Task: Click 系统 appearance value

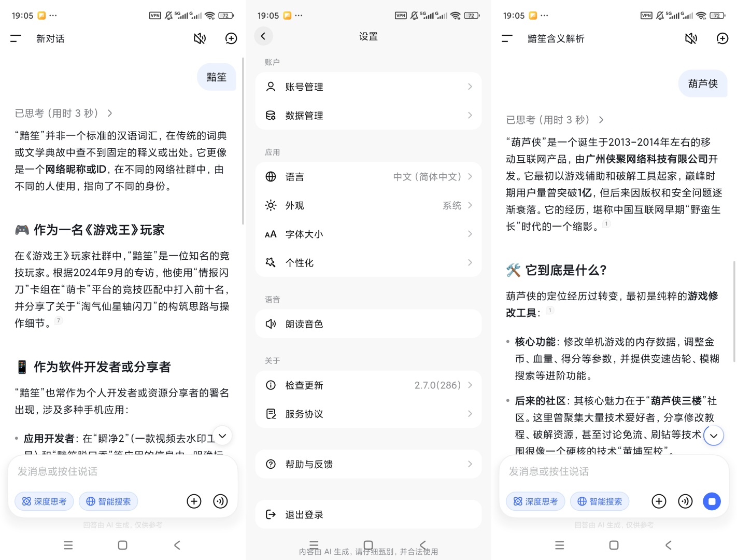Action: (452, 205)
